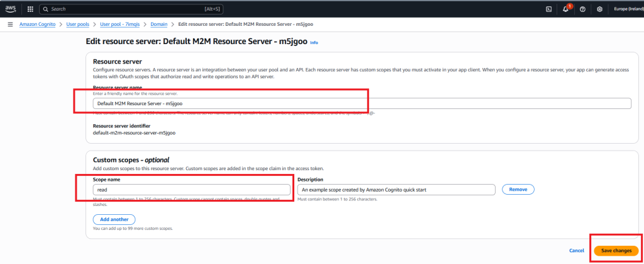This screenshot has width=644, height=264.
Task: Open the help question mark icon
Action: [582, 9]
